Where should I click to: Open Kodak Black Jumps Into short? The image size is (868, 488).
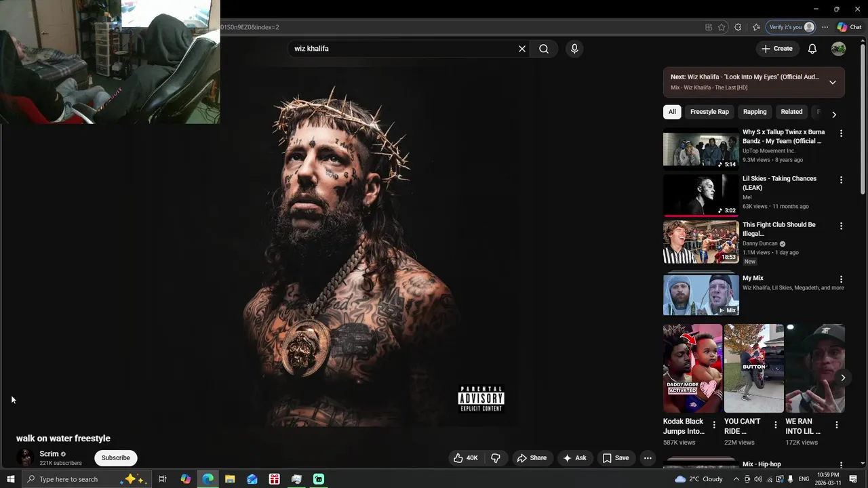[692, 368]
